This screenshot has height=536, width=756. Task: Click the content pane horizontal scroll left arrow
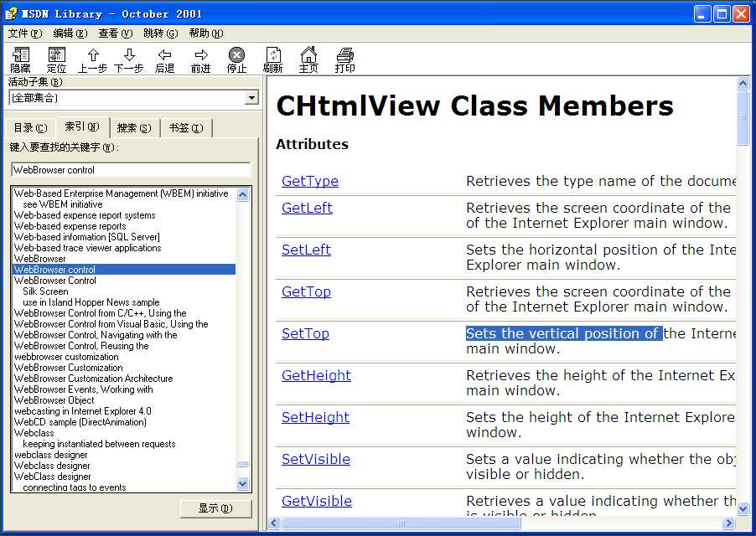coord(274,523)
